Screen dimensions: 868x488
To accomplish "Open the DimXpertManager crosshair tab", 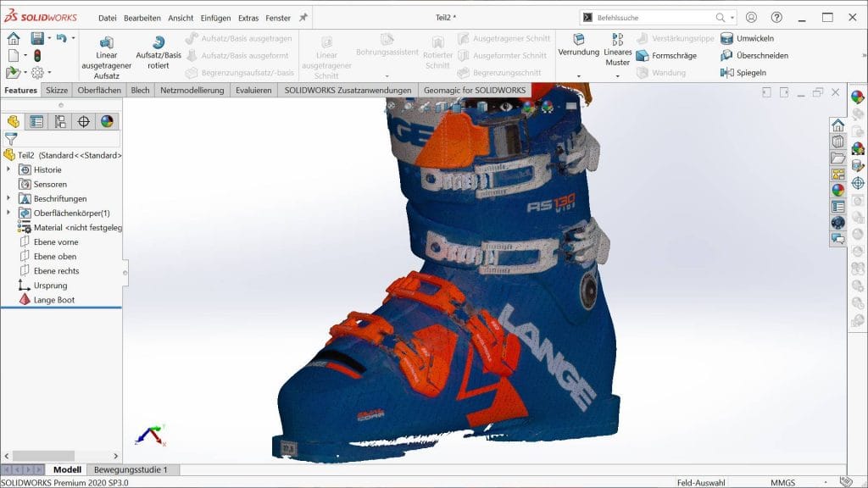I will point(84,121).
